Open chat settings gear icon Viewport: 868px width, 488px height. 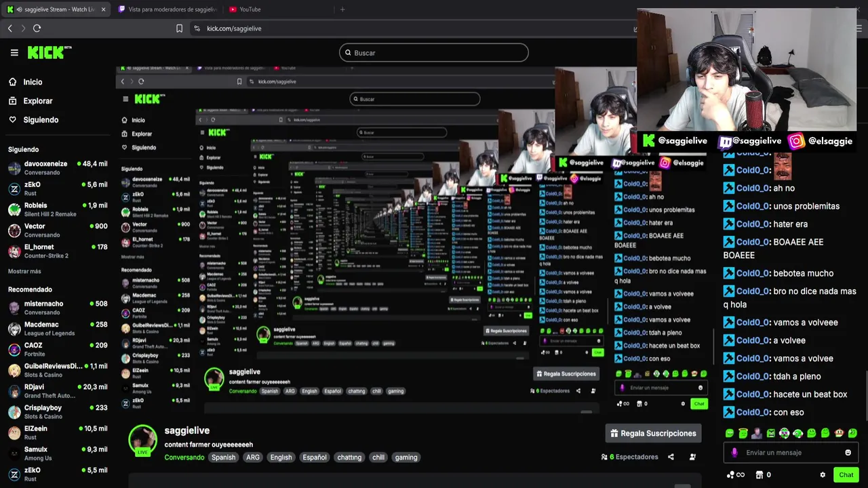coord(823,475)
